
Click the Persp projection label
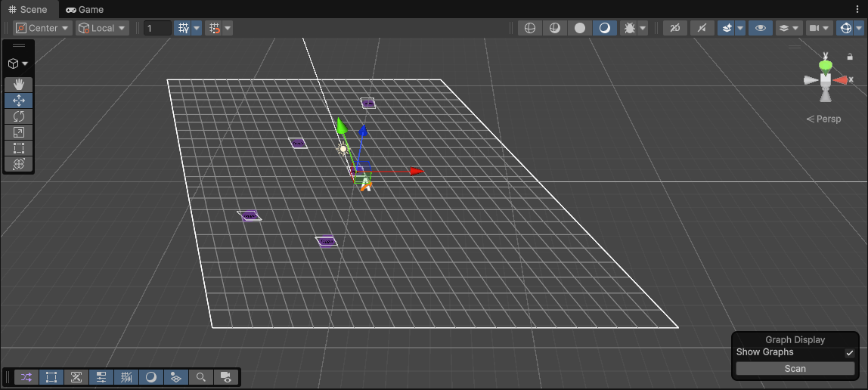(x=824, y=119)
